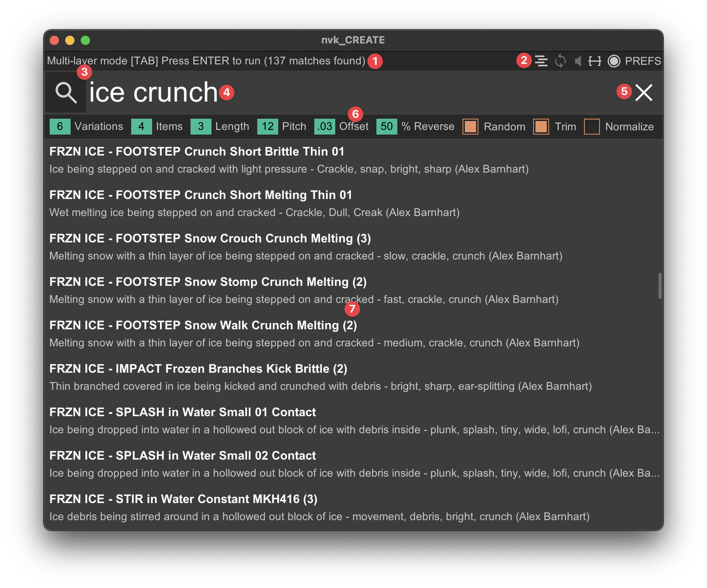Image resolution: width=707 pixels, height=588 pixels.
Task: Click the refresh database icon
Action: 561,61
